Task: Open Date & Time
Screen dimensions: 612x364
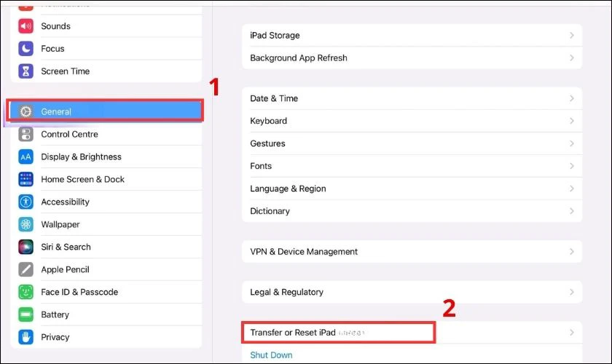Action: [412, 98]
